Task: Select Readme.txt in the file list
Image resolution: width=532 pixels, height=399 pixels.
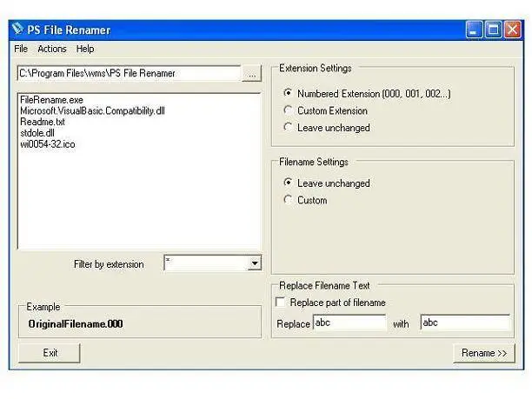Action: coord(43,122)
